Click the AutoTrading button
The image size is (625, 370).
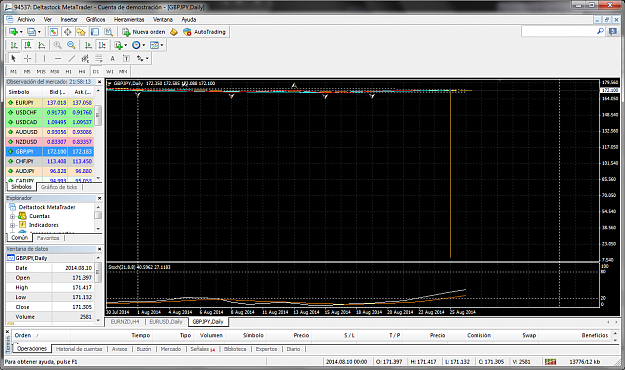(204, 32)
